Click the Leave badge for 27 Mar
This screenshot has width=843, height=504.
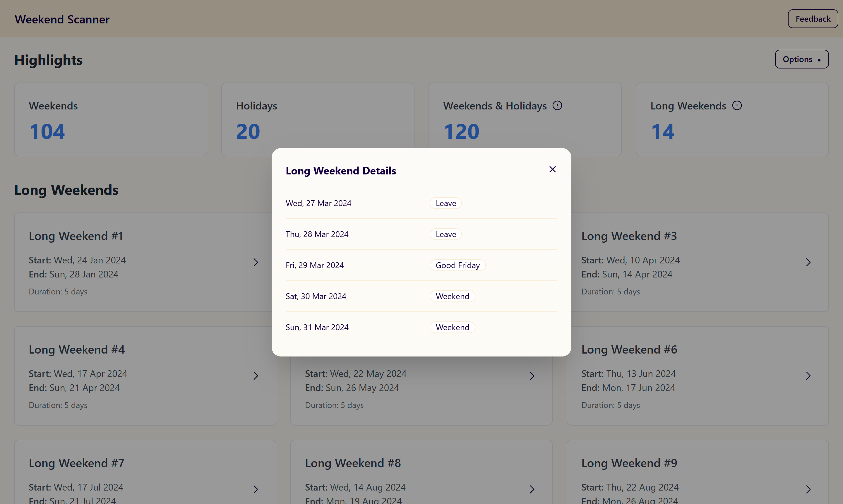coord(446,203)
